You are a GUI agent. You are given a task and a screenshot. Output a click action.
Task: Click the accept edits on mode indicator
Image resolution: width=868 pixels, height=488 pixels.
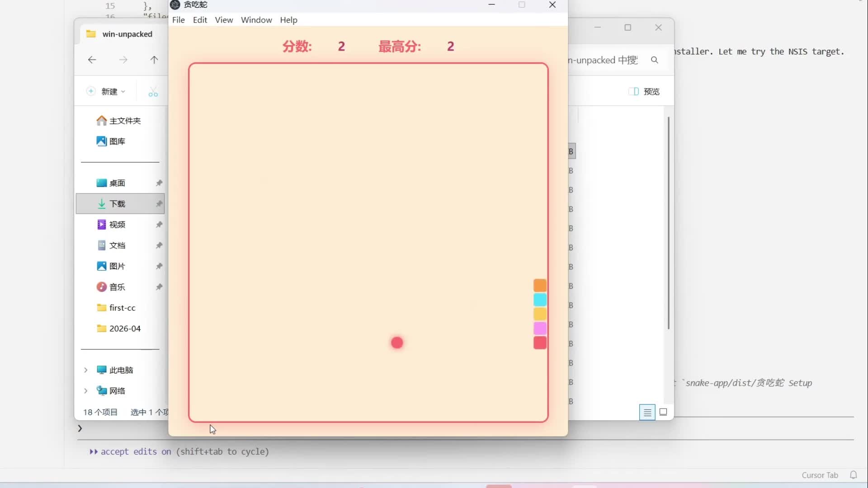click(179, 451)
